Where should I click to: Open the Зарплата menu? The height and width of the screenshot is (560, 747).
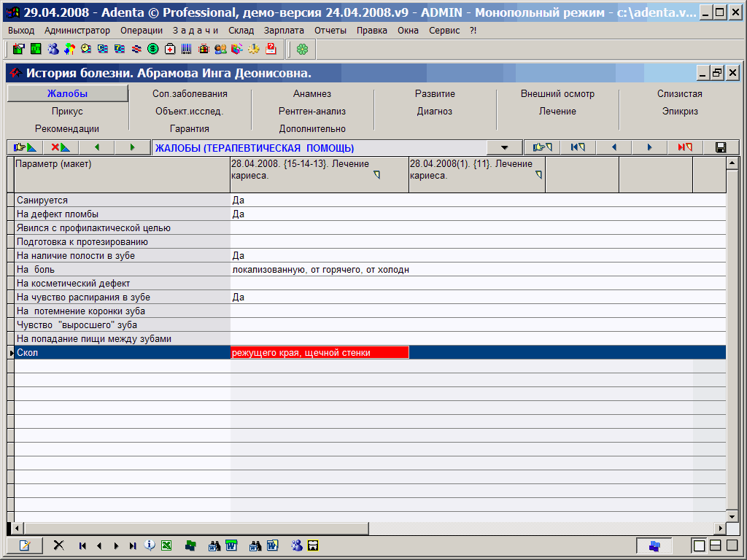[x=284, y=31]
